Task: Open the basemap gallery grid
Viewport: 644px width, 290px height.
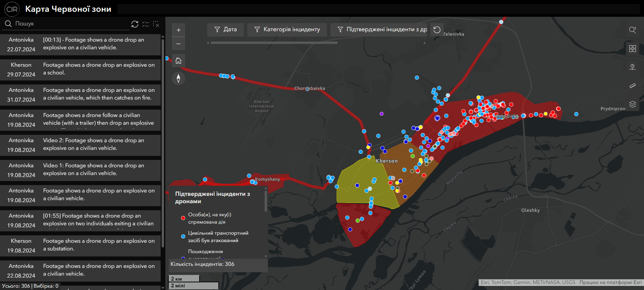Action: 633,49
